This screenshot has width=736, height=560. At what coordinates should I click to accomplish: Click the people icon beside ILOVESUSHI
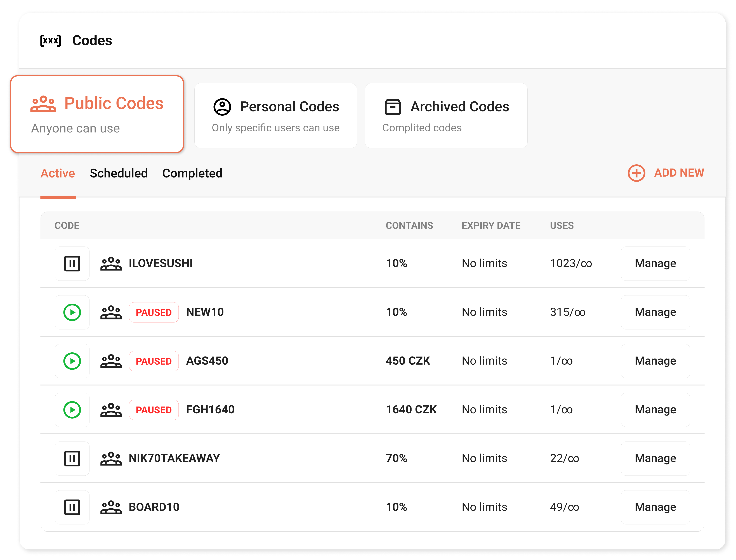pyautogui.click(x=111, y=263)
